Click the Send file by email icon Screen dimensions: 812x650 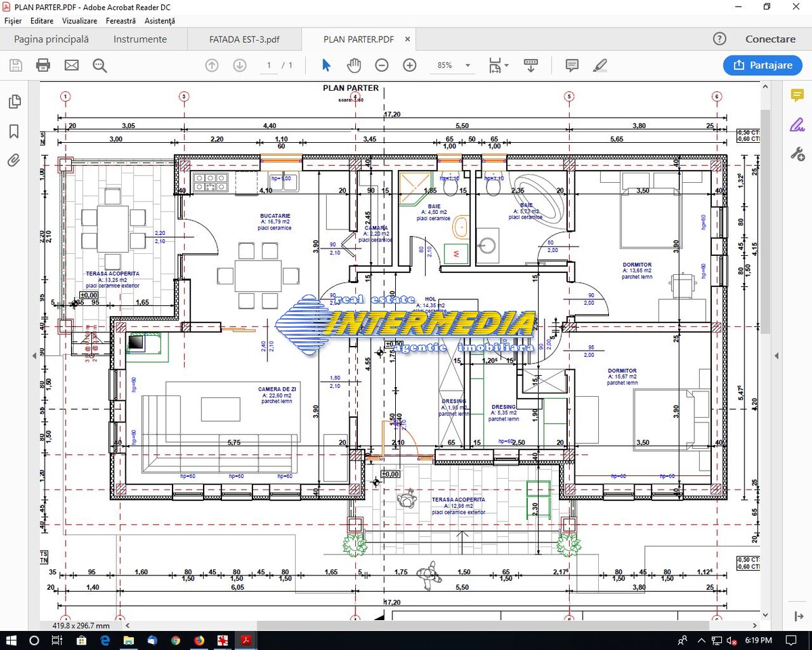point(71,65)
